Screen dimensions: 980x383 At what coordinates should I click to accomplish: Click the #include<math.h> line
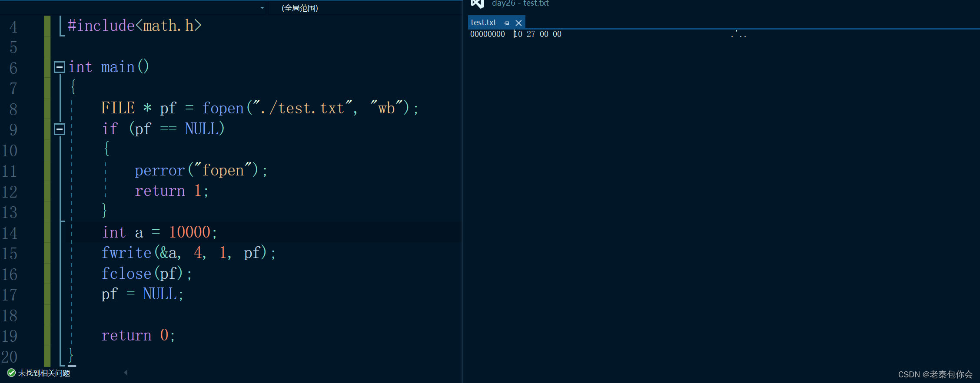[135, 26]
